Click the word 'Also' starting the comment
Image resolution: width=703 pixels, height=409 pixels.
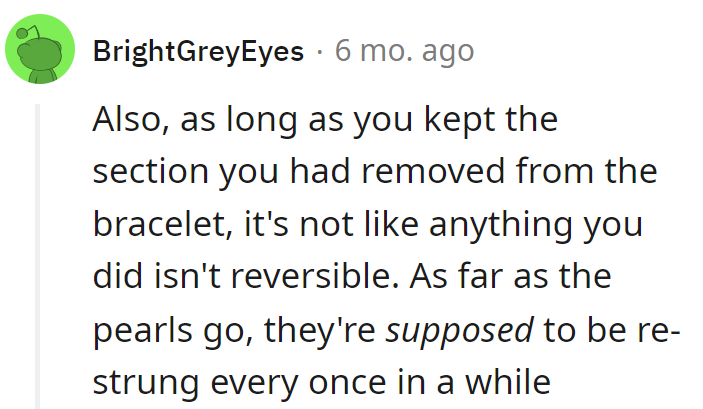click(x=124, y=120)
